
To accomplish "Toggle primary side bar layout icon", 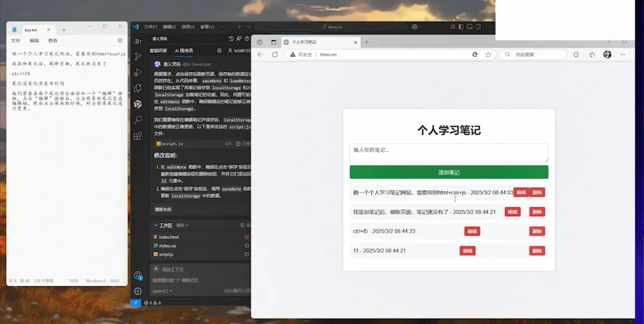I will click(461, 27).
